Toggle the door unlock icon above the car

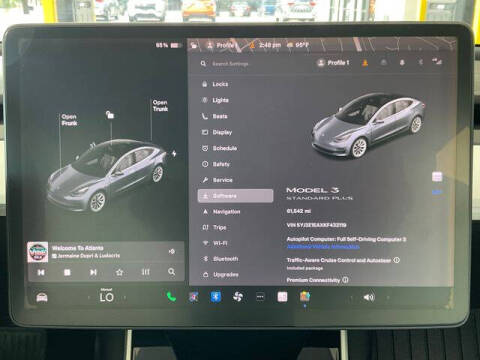pos(110,115)
